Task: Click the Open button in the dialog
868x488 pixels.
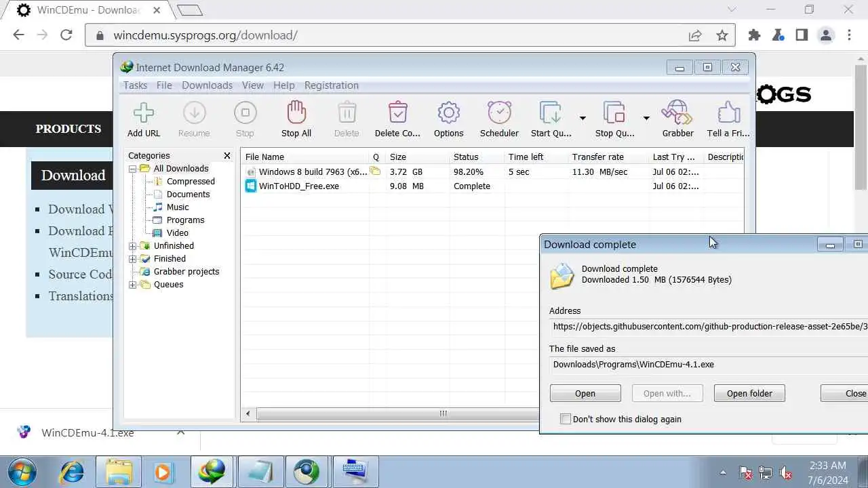Action: [x=585, y=393]
